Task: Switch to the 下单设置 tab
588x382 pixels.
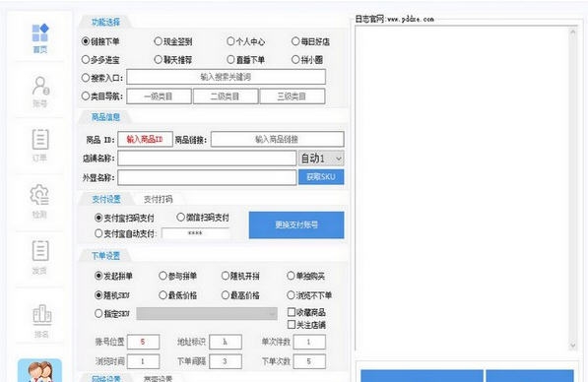Action: pyautogui.click(x=105, y=256)
